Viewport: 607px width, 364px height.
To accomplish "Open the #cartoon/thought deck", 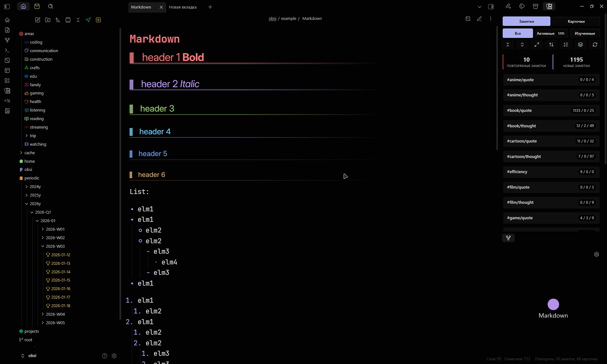I will [551, 156].
